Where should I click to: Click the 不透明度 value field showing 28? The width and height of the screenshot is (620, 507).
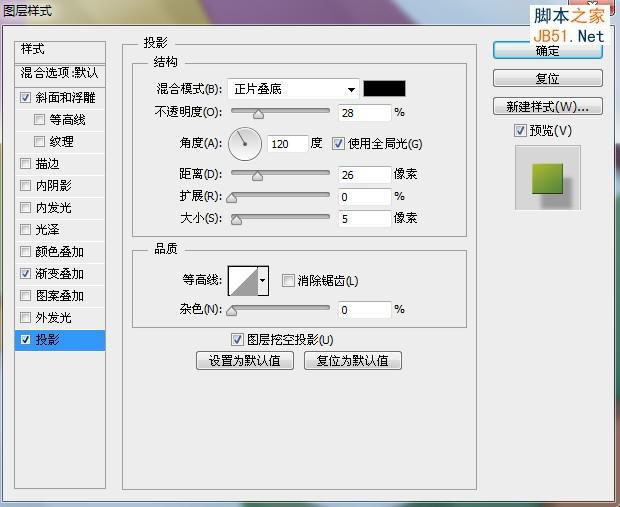(365, 113)
